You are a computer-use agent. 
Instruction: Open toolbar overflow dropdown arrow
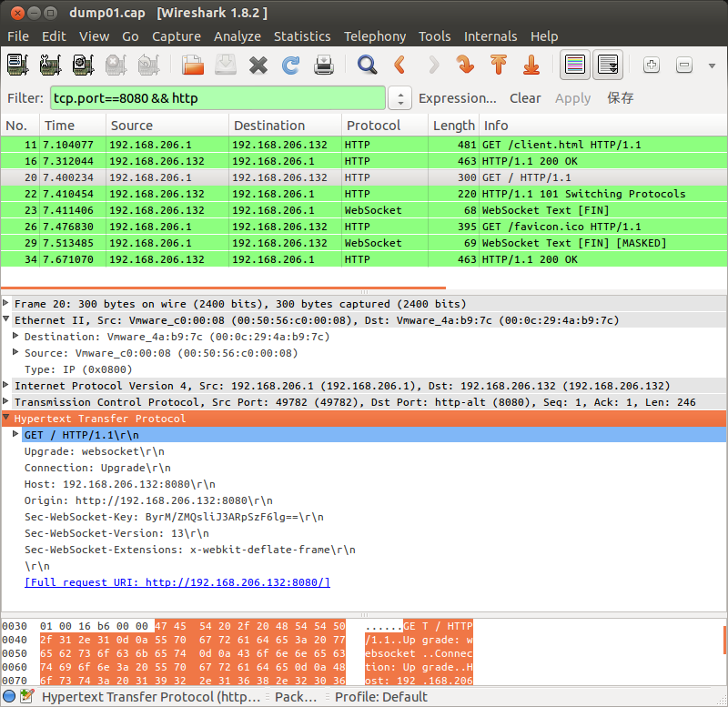point(712,66)
